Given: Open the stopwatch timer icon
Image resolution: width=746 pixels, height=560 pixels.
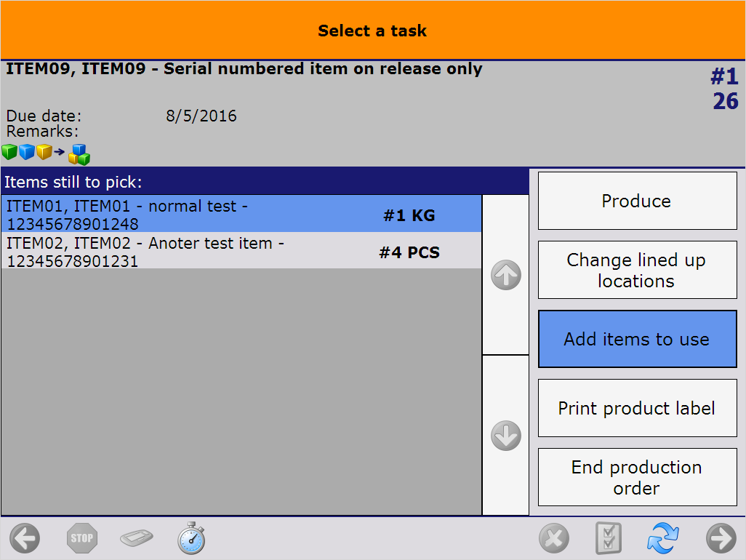Looking at the screenshot, I should [191, 538].
